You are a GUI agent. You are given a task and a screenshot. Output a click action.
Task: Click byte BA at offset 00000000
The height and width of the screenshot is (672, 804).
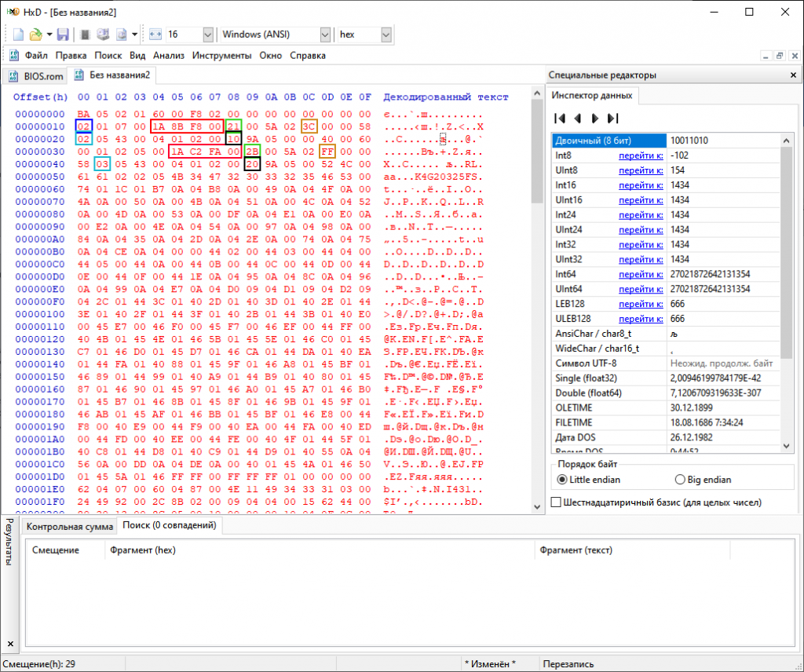(83, 115)
